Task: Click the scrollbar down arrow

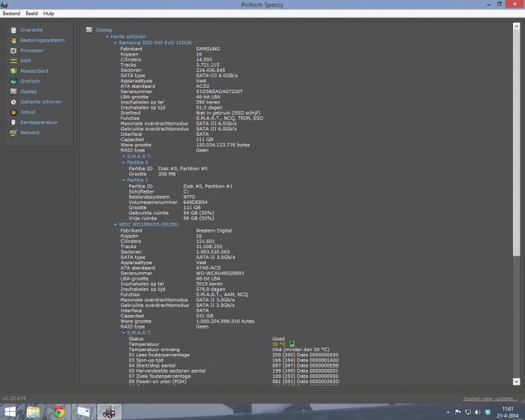Action: [516, 382]
